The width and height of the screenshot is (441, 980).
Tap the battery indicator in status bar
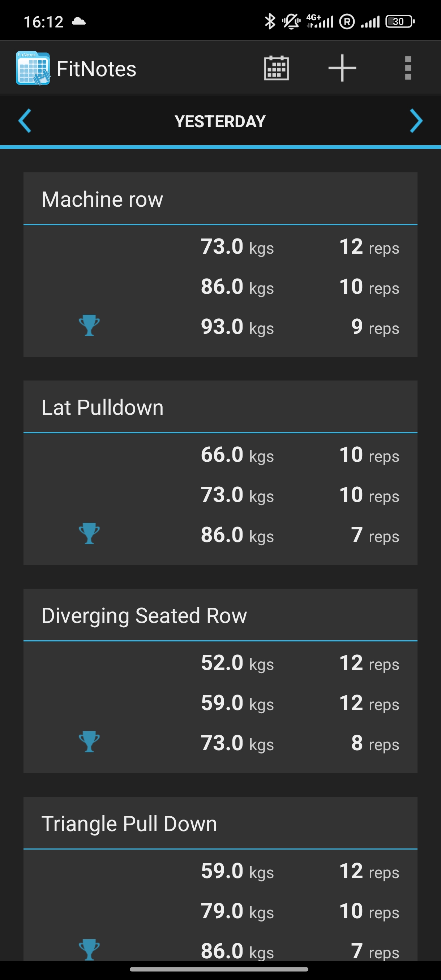click(x=399, y=21)
